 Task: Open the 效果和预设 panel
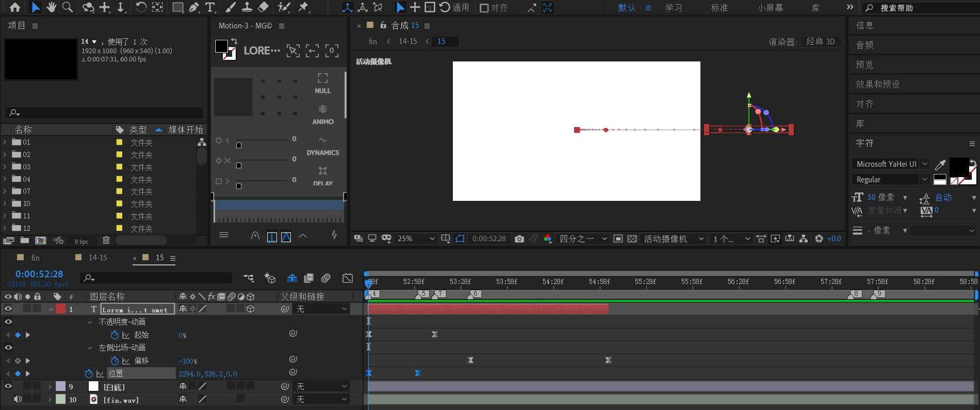pos(877,84)
